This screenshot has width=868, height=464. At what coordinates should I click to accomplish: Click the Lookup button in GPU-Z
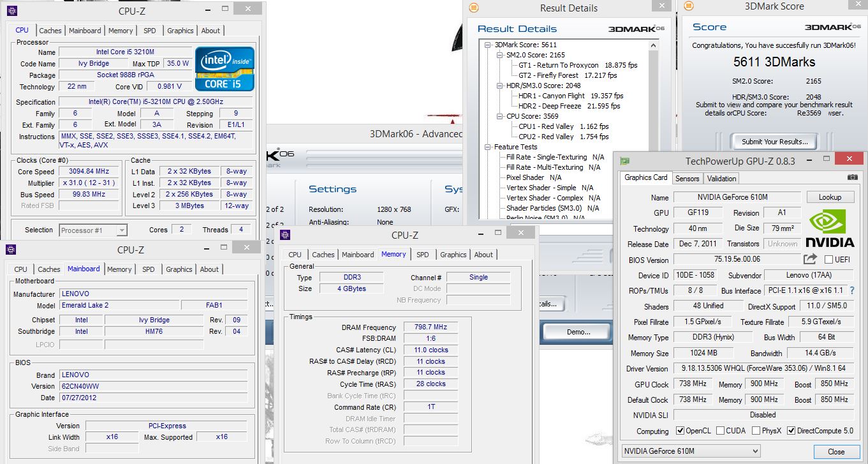point(830,197)
